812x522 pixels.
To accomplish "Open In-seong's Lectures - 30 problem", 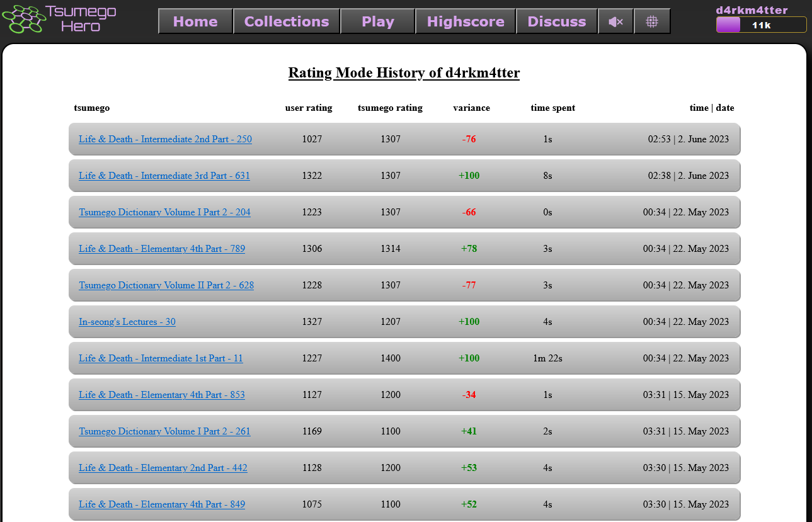I will tap(127, 322).
